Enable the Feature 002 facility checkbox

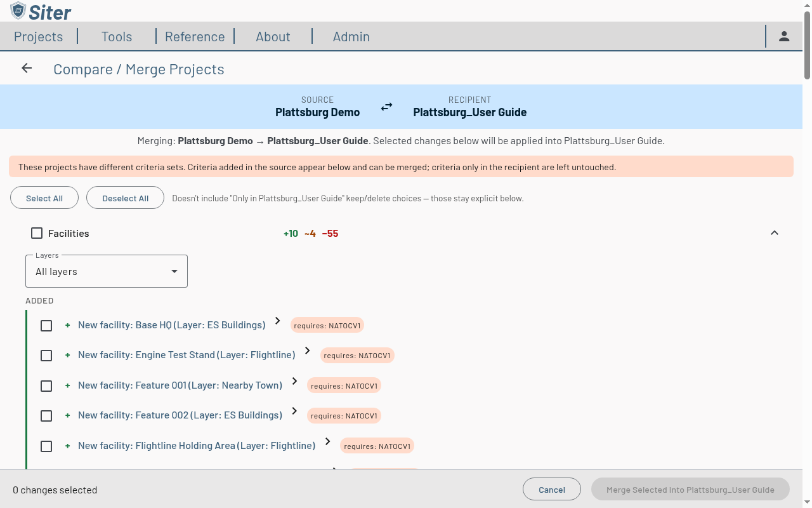(x=46, y=416)
